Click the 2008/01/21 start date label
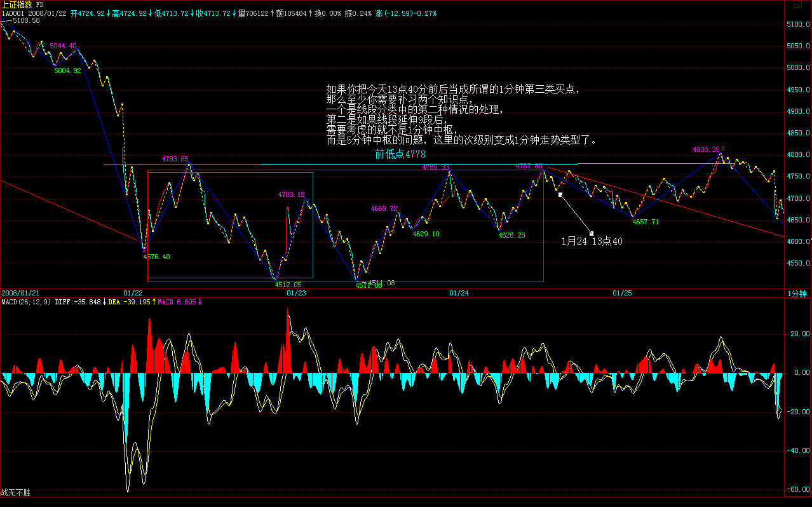 click(21, 293)
